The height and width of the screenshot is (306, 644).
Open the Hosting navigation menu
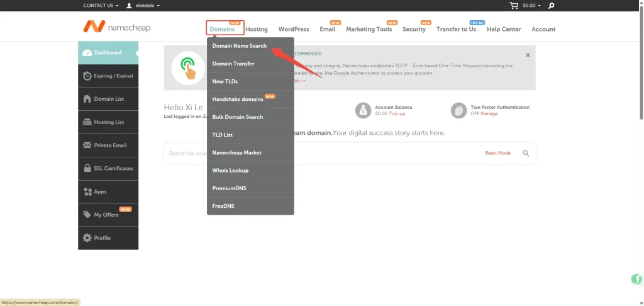pyautogui.click(x=257, y=29)
